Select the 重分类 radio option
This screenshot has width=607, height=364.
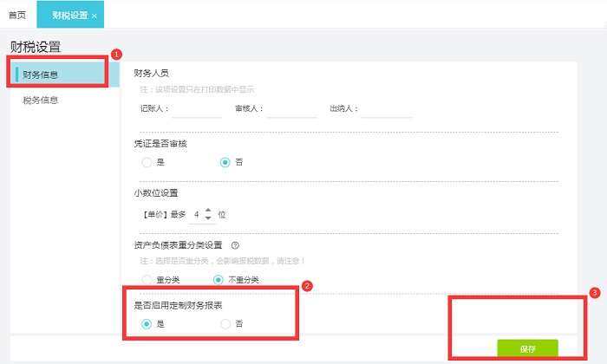pos(147,280)
